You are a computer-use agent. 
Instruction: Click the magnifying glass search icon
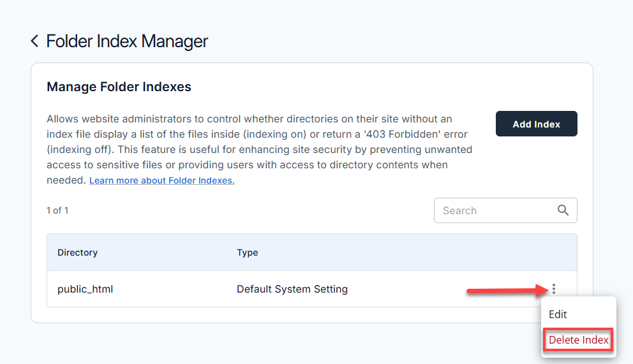click(x=563, y=210)
